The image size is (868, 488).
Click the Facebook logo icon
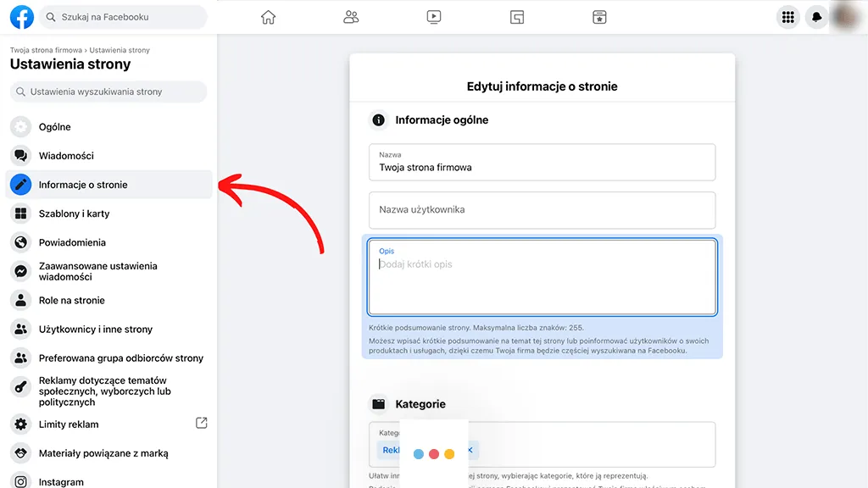tap(21, 16)
